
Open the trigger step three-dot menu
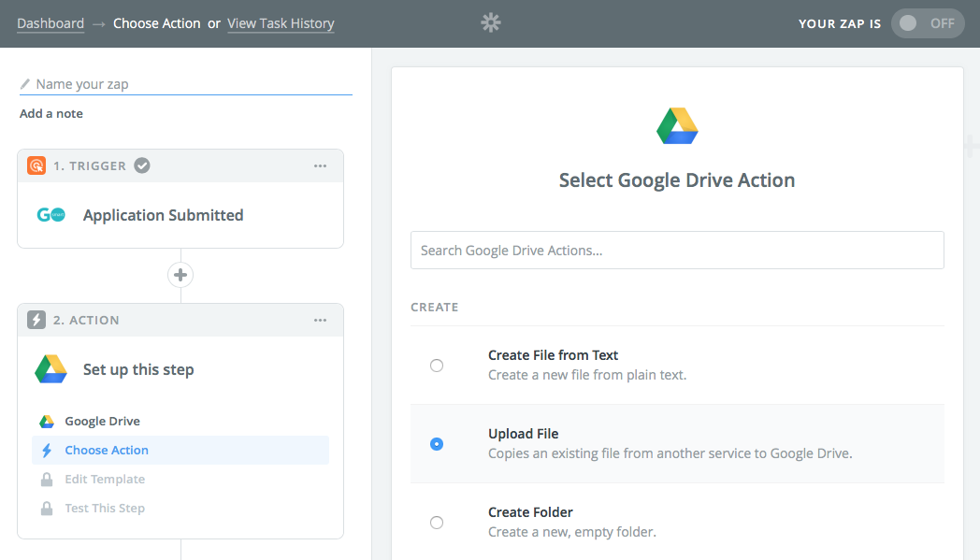320,165
